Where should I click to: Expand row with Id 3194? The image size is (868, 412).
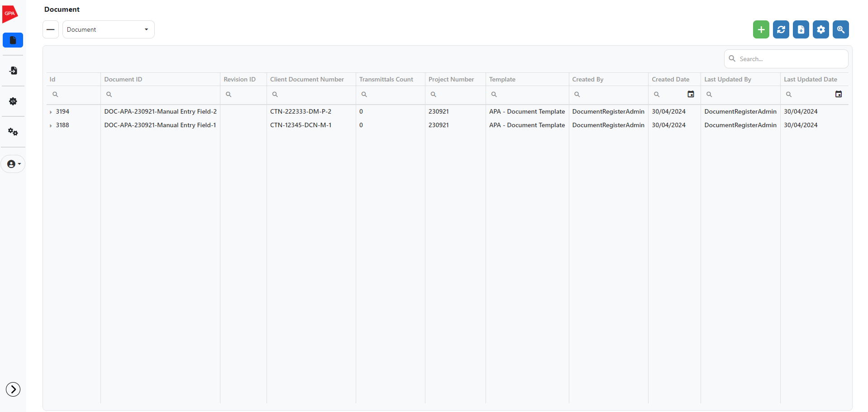[x=51, y=112]
